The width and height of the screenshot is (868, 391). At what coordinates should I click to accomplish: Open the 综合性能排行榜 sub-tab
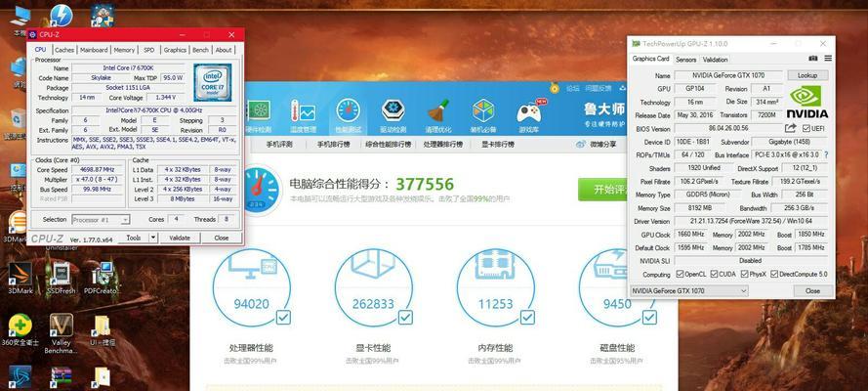point(388,145)
